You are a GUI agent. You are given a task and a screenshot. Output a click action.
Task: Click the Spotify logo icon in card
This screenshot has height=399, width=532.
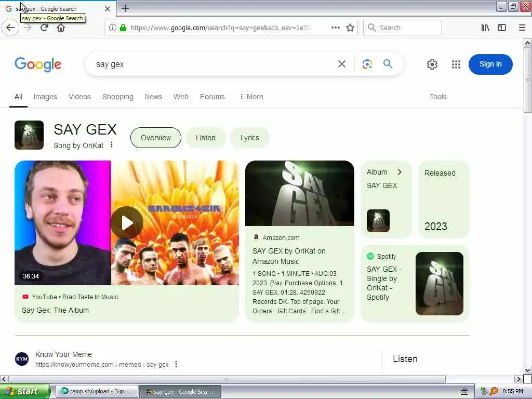tap(370, 256)
